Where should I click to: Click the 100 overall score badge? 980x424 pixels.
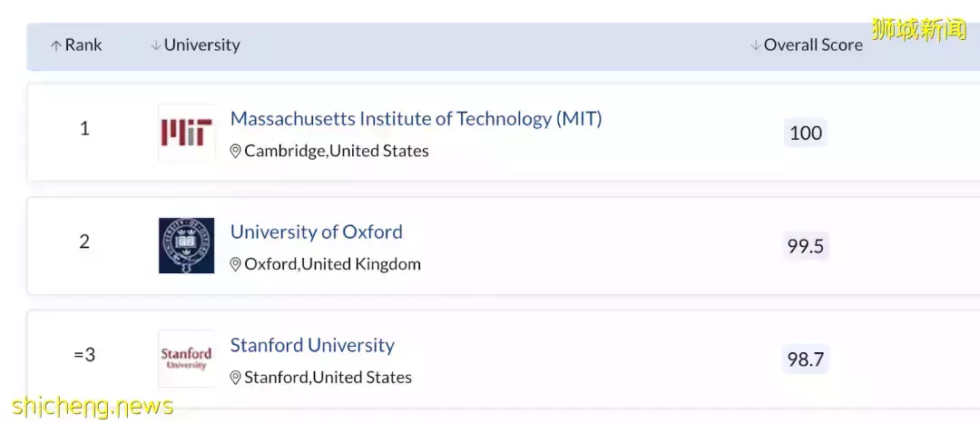click(x=806, y=133)
